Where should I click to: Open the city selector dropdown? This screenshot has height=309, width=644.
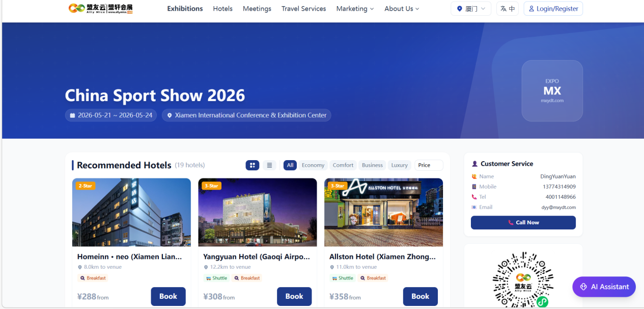click(471, 9)
